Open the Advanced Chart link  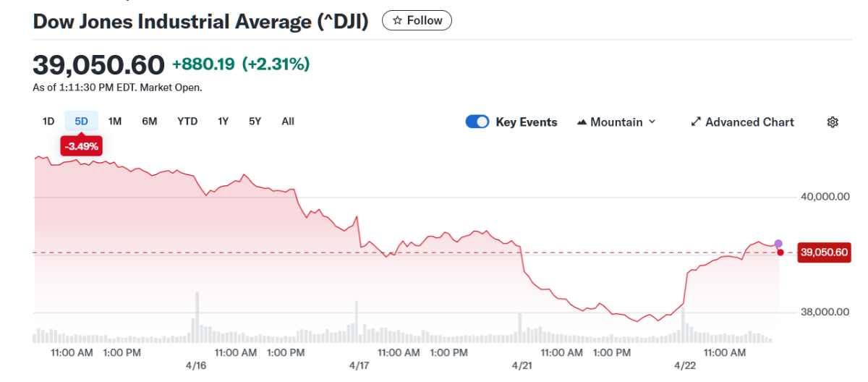(x=749, y=122)
